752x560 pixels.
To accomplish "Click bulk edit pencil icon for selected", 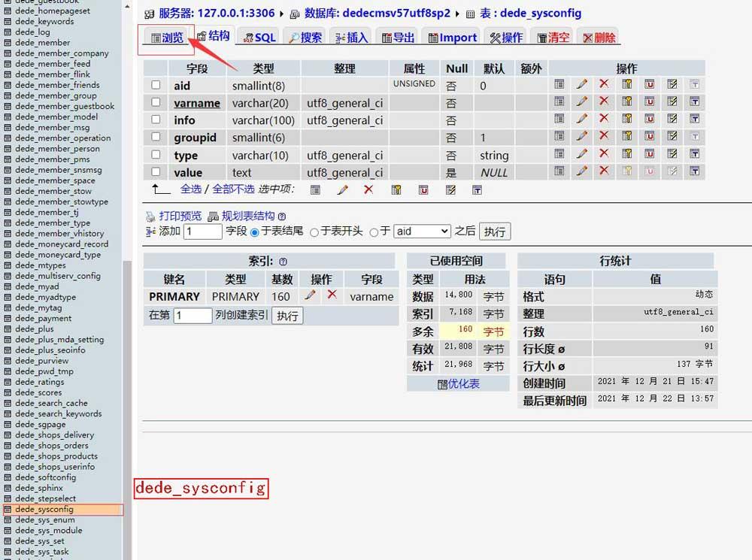I will (x=342, y=190).
